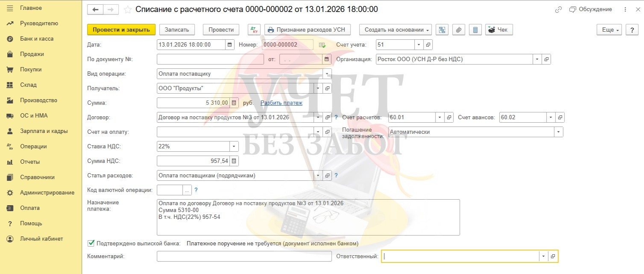Expand the Счет авансов dropdown

click(550, 117)
